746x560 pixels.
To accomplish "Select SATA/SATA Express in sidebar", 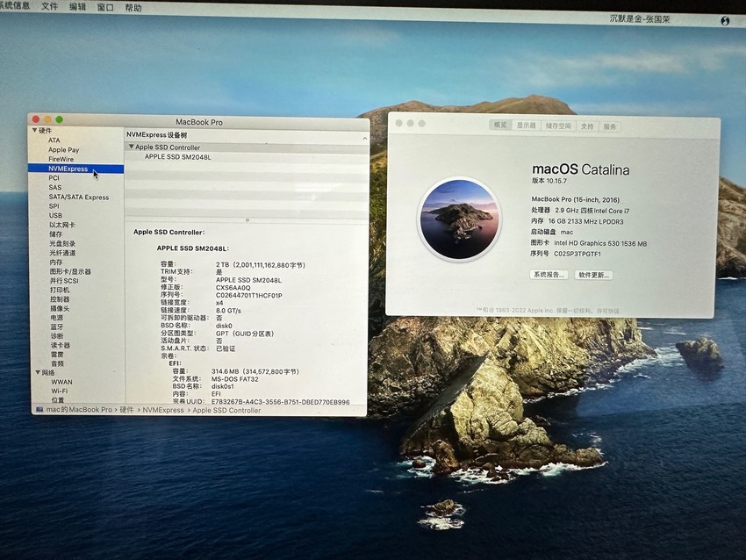I will click(78, 197).
